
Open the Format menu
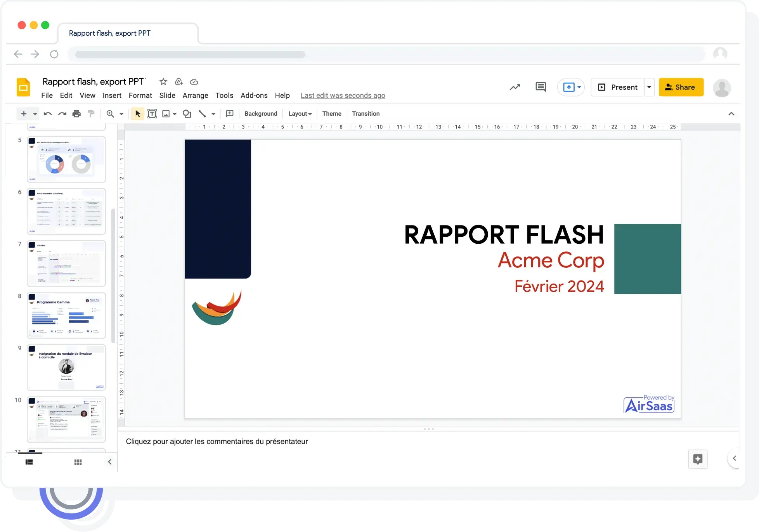pyautogui.click(x=140, y=95)
